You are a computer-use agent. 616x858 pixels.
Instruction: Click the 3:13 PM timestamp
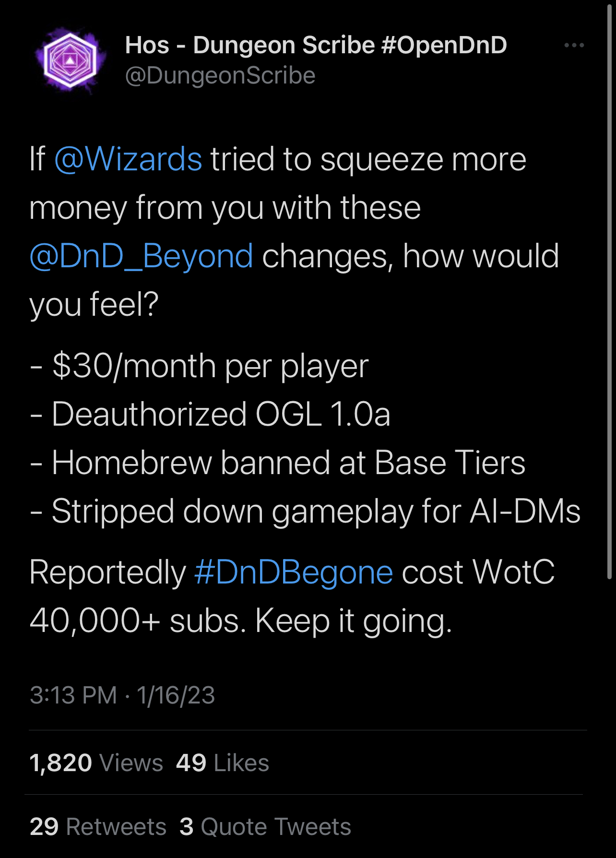(73, 695)
